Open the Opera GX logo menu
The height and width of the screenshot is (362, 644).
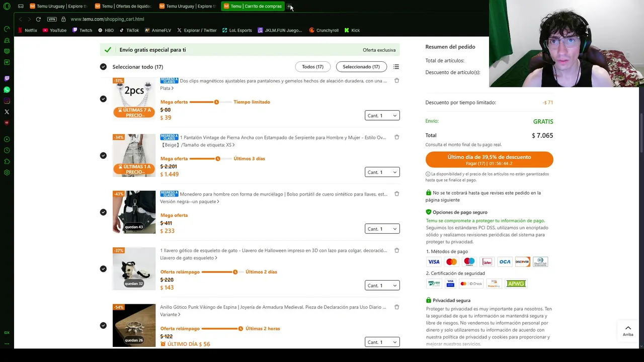(7, 6)
